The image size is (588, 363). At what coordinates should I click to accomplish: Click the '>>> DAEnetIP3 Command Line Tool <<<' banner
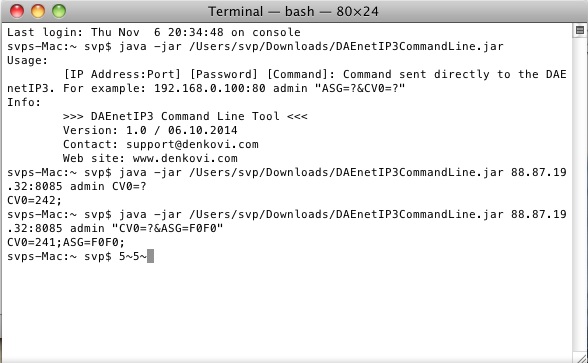185,116
